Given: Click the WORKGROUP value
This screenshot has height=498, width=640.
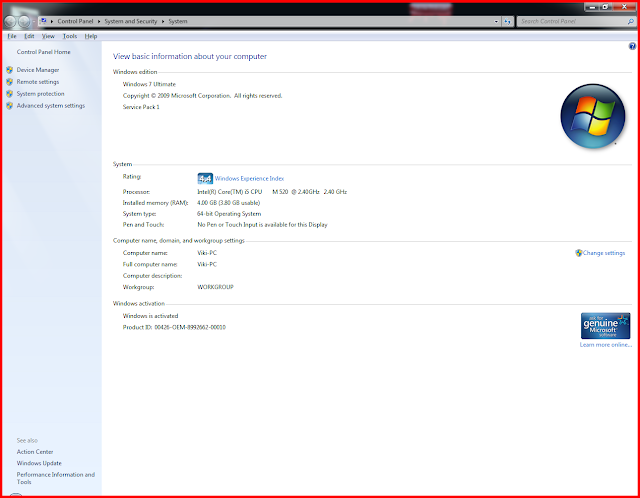Looking at the screenshot, I should click(216, 287).
